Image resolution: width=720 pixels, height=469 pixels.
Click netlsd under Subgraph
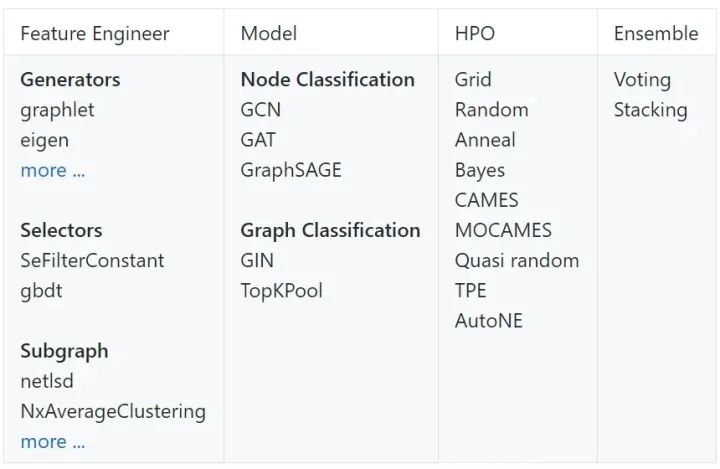coord(46,381)
